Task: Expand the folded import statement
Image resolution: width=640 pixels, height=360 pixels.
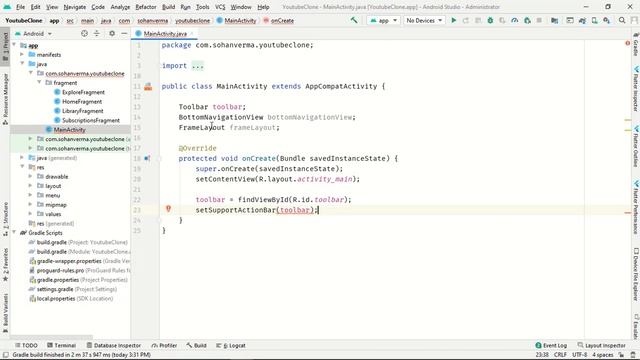Action: coord(198,66)
